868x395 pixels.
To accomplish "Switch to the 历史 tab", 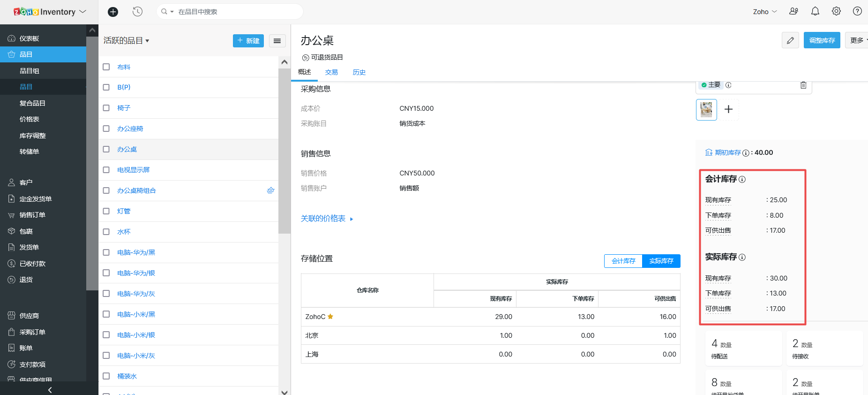I will [359, 72].
